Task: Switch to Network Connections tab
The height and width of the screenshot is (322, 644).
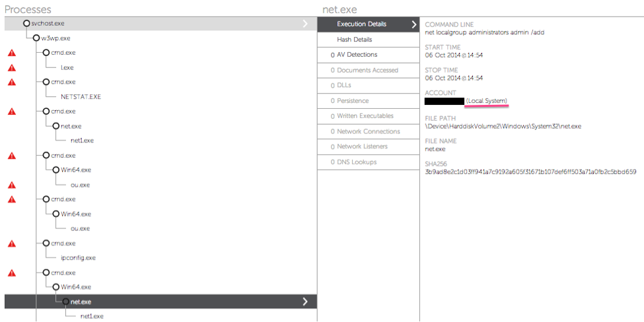Action: 369,132
